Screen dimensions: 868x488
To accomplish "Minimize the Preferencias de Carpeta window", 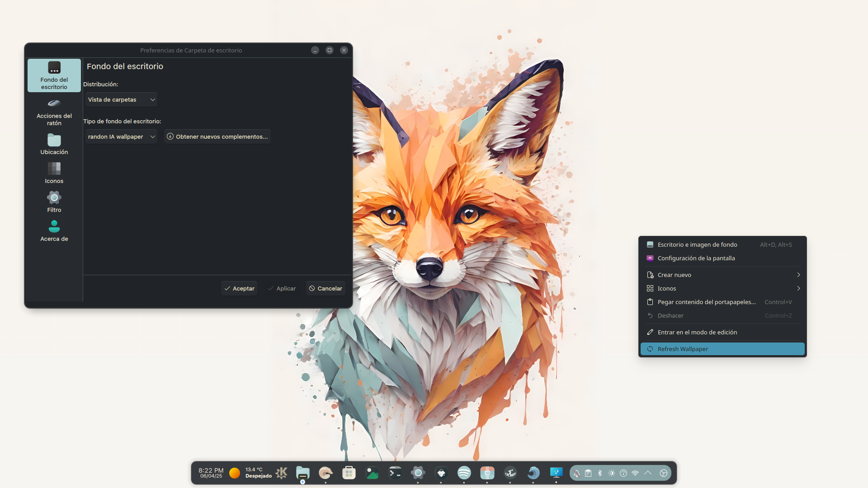I will pyautogui.click(x=315, y=50).
